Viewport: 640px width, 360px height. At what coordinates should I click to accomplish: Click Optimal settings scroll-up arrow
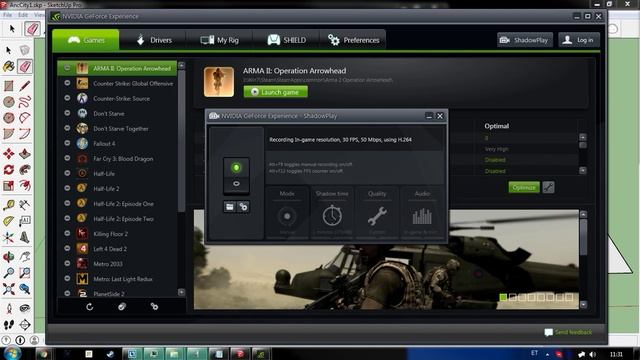[583, 137]
